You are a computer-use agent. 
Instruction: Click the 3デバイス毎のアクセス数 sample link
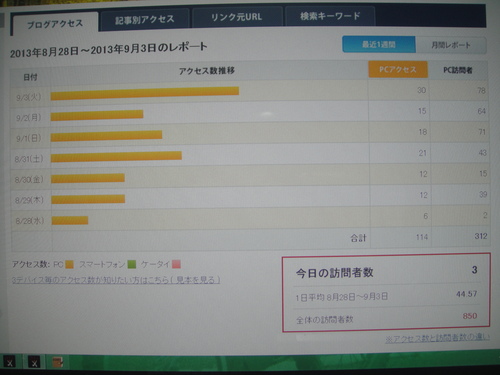[x=116, y=280]
